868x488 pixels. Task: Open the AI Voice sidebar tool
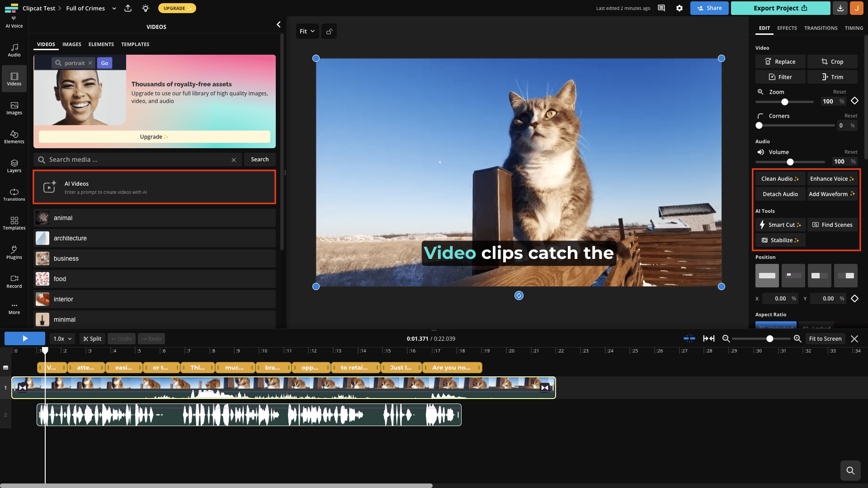click(14, 23)
